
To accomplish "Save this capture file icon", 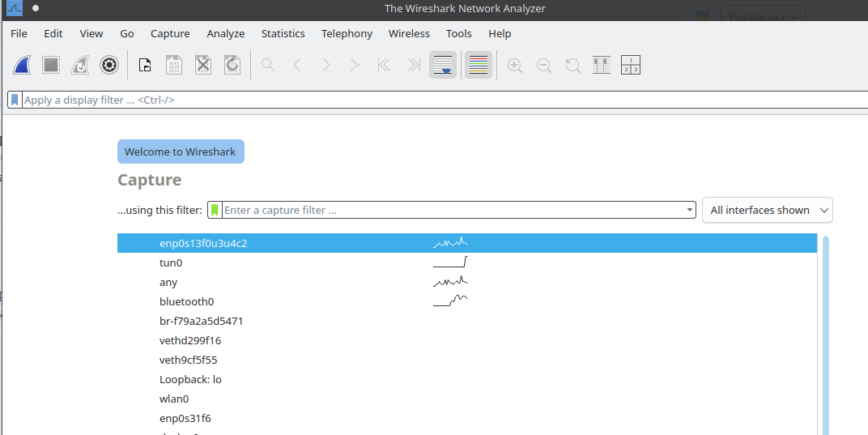I will pos(174,66).
